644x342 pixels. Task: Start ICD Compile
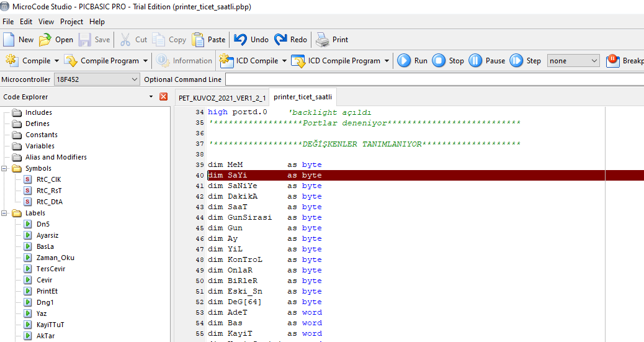(249, 60)
